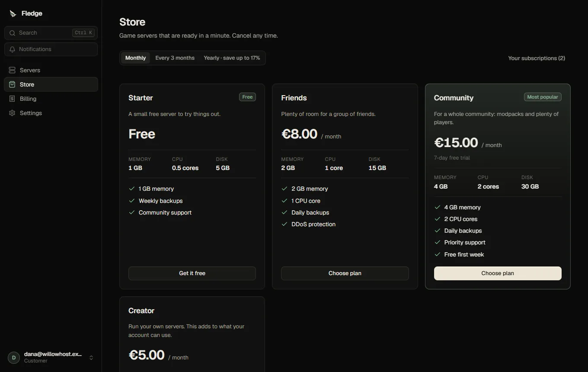Image resolution: width=588 pixels, height=372 pixels.
Task: Click checkmark beside Community support
Action: 132,212
